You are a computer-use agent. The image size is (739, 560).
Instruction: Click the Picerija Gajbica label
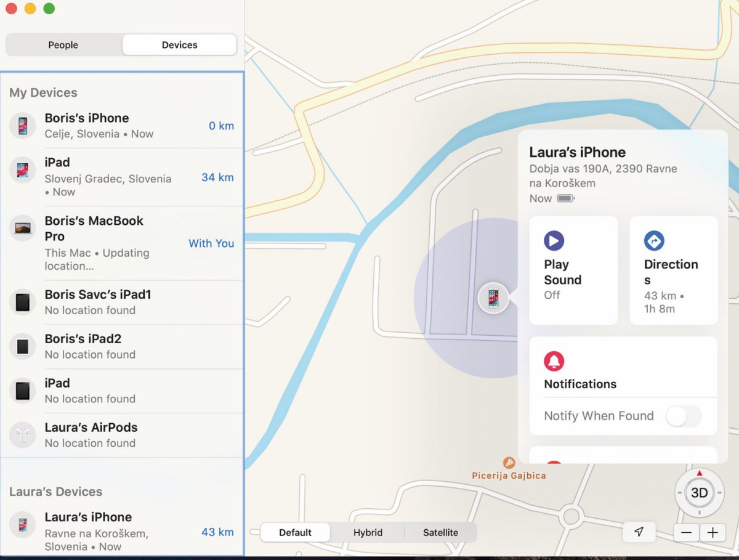pyautogui.click(x=509, y=476)
